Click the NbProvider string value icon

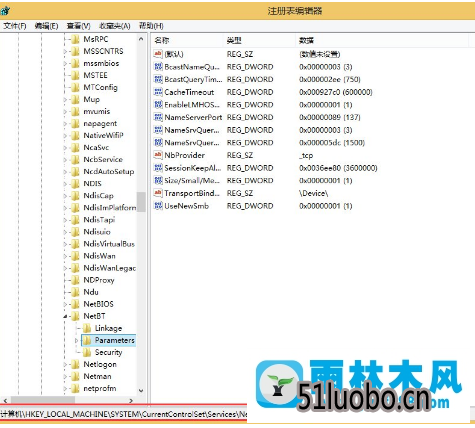click(158, 155)
